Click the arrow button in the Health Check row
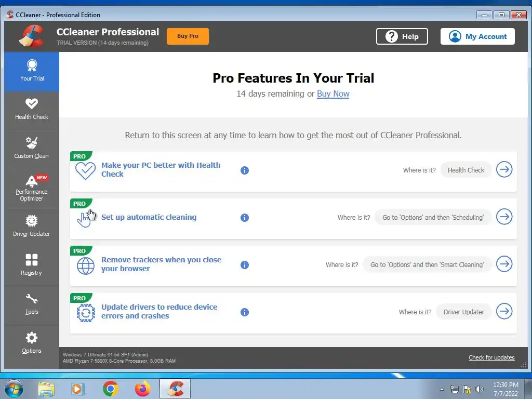This screenshot has height=399, width=532. point(504,169)
